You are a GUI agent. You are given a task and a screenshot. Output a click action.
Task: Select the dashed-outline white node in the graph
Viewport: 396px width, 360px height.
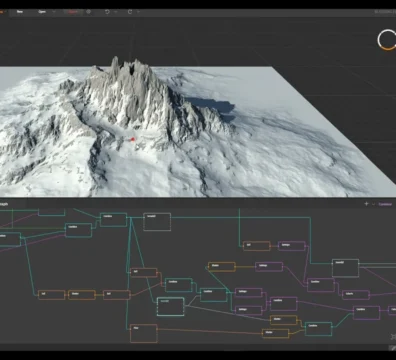157,222
